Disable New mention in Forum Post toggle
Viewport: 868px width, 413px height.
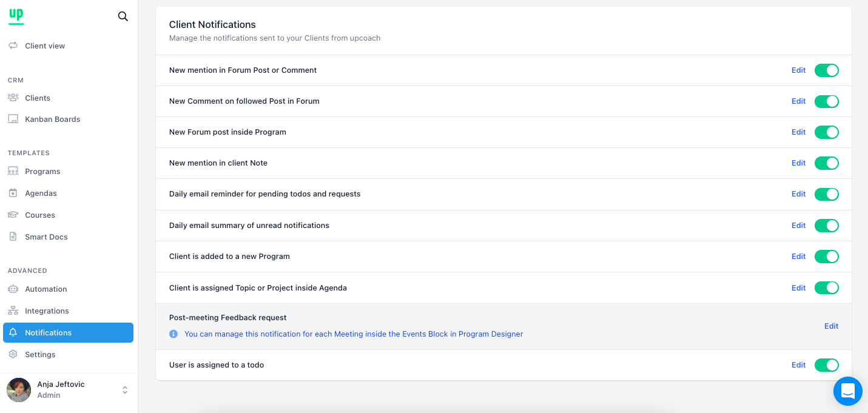click(826, 70)
